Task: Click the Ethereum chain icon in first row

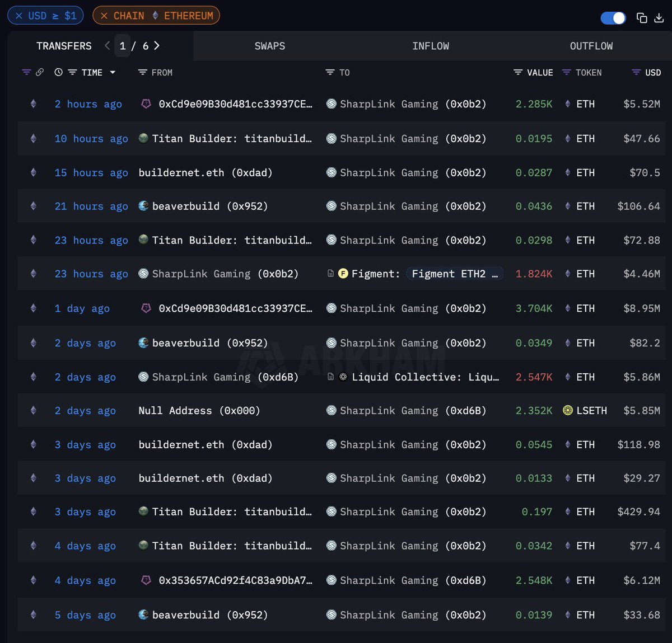Action: (34, 104)
